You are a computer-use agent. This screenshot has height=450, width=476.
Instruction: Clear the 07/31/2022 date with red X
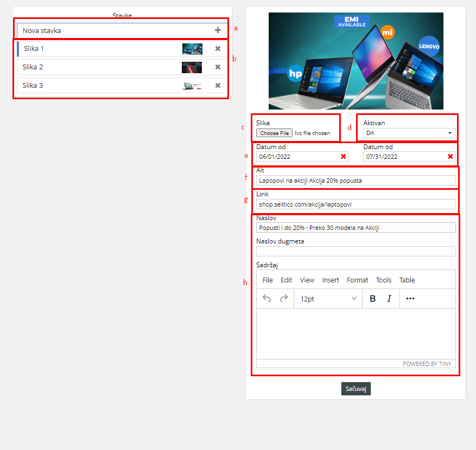pos(450,157)
